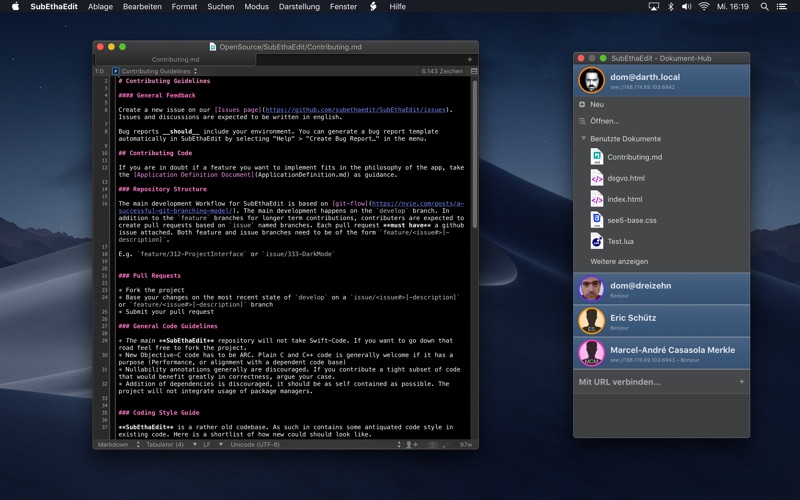
Task: Click the volume icon in menu bar
Action: tap(686, 7)
